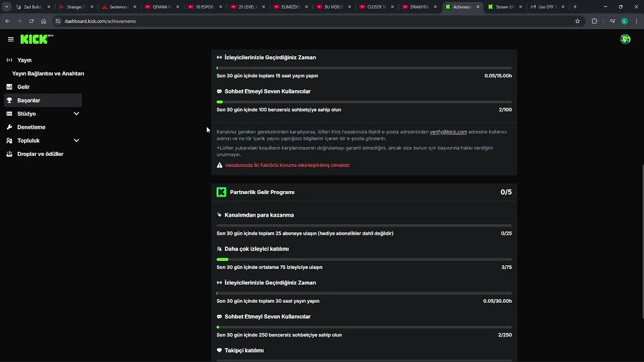The image size is (644, 362).
Task: Open the tab search dropdown
Action: (7, 7)
